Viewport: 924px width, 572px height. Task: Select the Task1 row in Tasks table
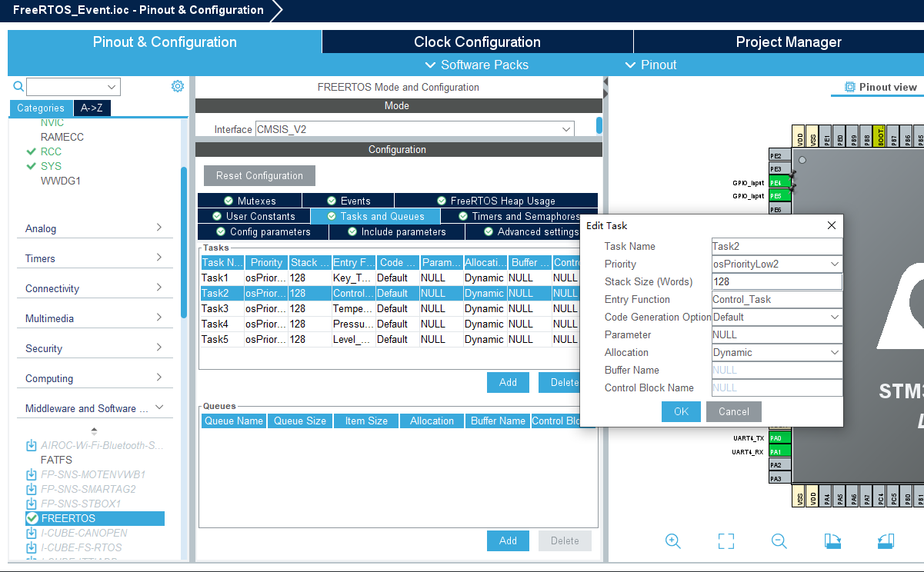[x=389, y=278]
